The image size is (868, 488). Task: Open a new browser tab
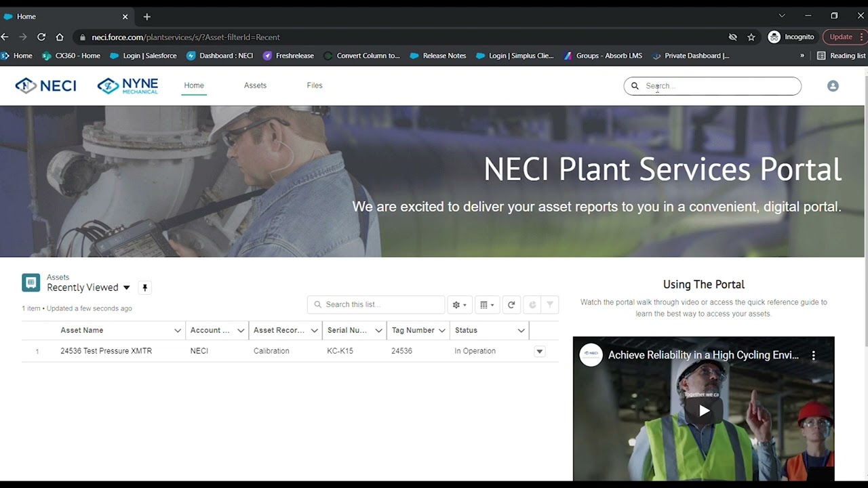point(147,16)
